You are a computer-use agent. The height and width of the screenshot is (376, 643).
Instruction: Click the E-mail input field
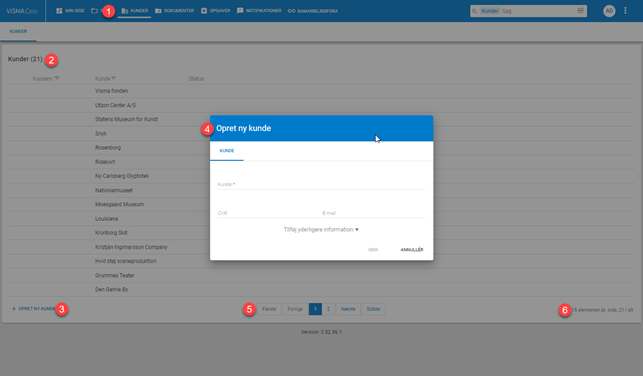(374, 213)
